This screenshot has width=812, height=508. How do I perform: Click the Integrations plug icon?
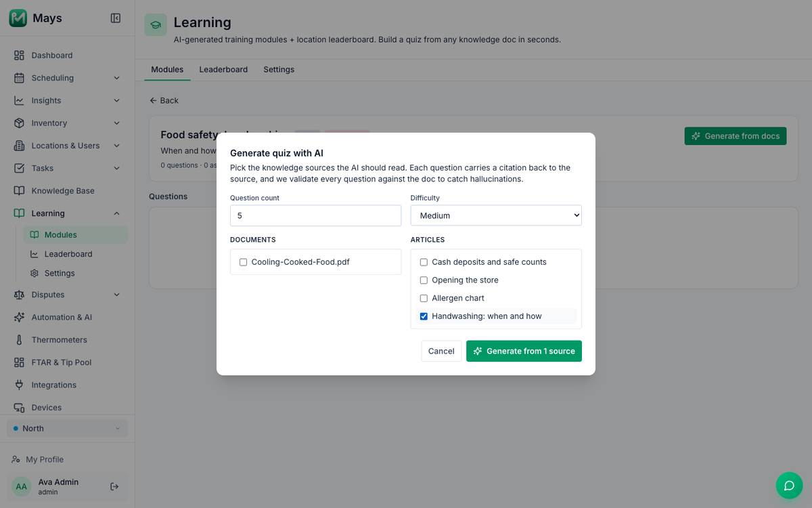point(19,385)
